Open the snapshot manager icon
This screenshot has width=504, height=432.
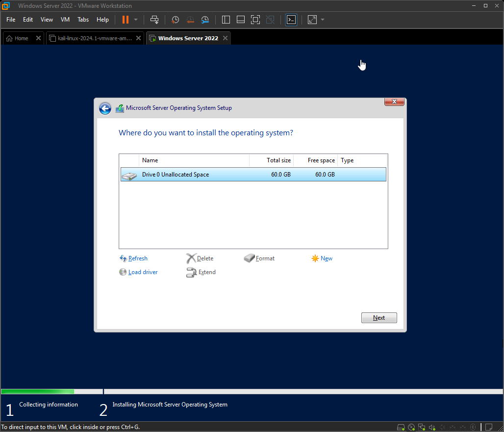[205, 20]
